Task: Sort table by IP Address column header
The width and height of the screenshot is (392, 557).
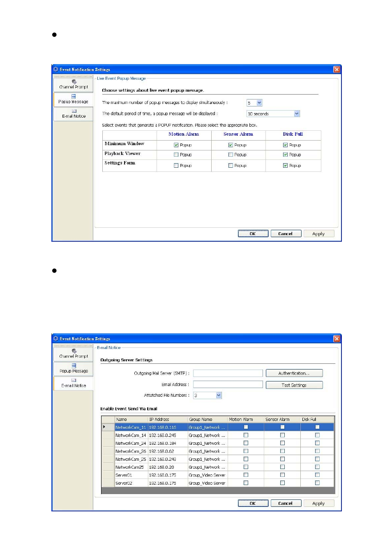Action: tap(168, 419)
